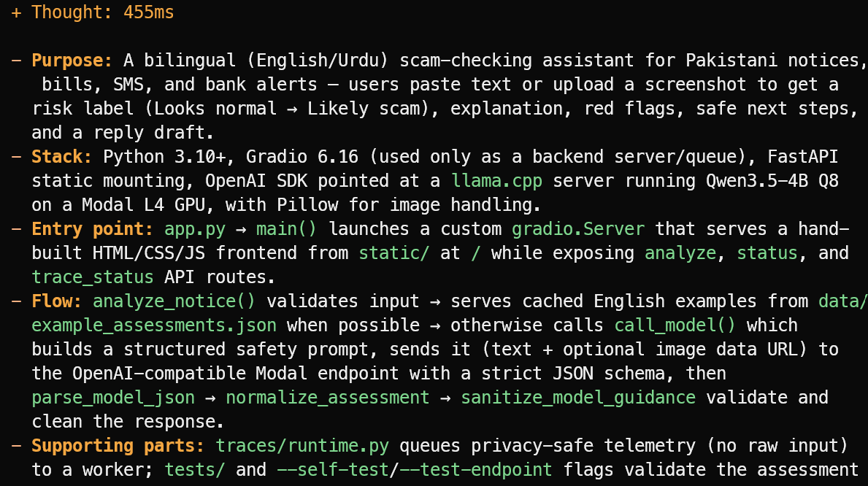The width and height of the screenshot is (868, 486).
Task: Click the main() function reference
Action: [286, 228]
